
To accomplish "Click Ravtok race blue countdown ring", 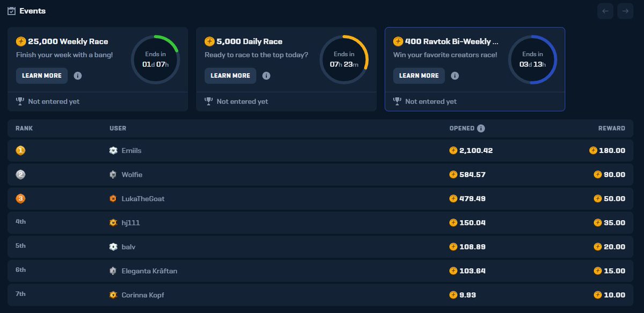I will [533, 60].
